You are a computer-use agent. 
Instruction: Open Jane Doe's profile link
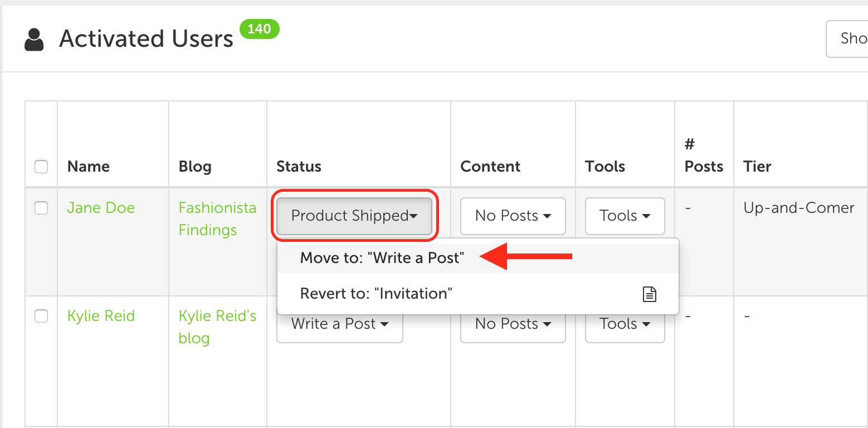pyautogui.click(x=101, y=208)
